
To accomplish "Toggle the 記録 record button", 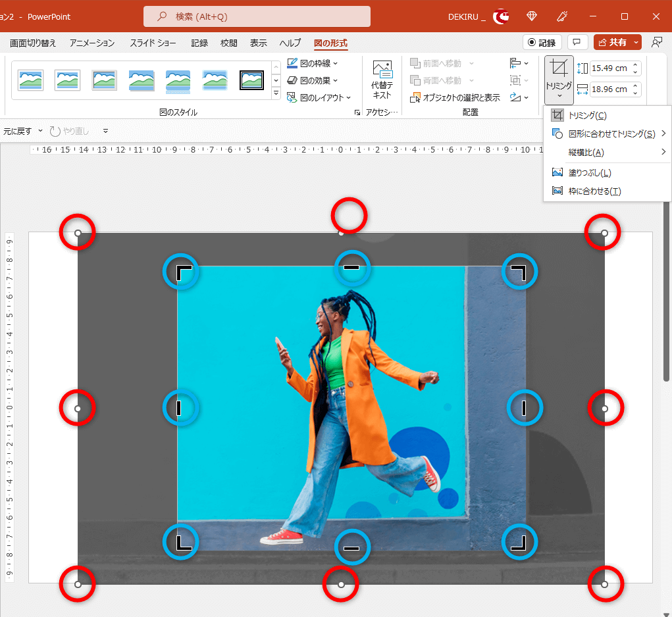I will (542, 42).
